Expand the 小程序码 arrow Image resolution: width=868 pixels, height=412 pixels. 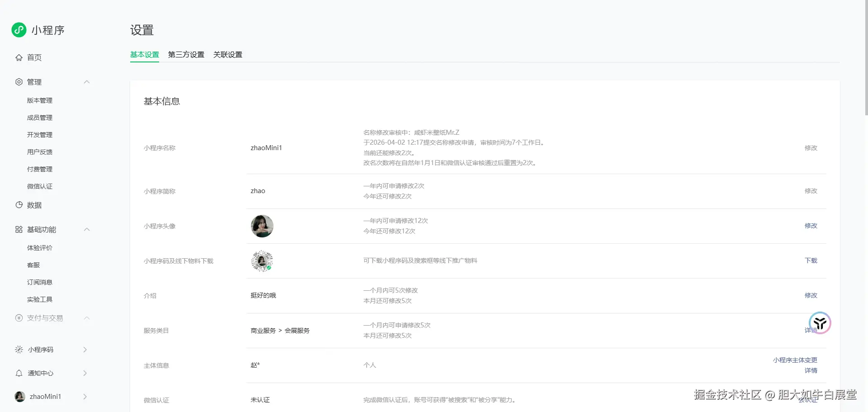pos(85,350)
